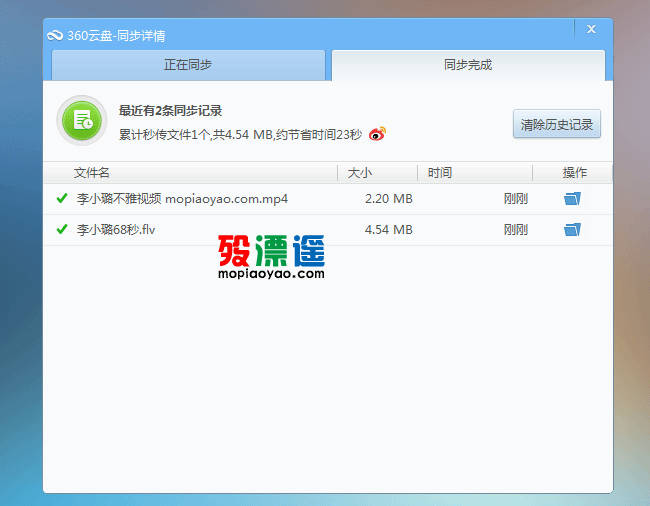Select the file name ending 68秒.flv
Viewport: 650px width, 506px height.
click(x=116, y=230)
